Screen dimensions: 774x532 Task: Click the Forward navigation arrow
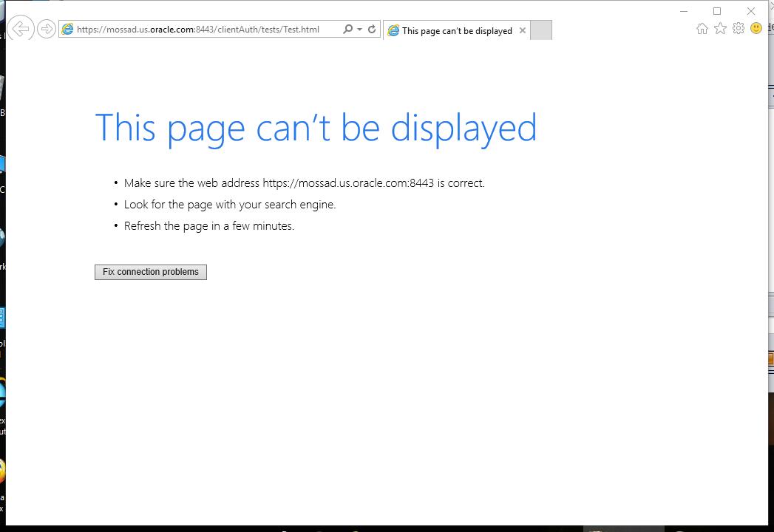[x=46, y=30]
